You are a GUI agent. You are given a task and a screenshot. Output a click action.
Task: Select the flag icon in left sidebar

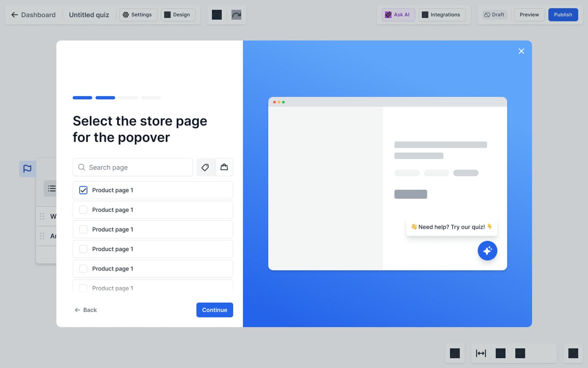pos(28,169)
